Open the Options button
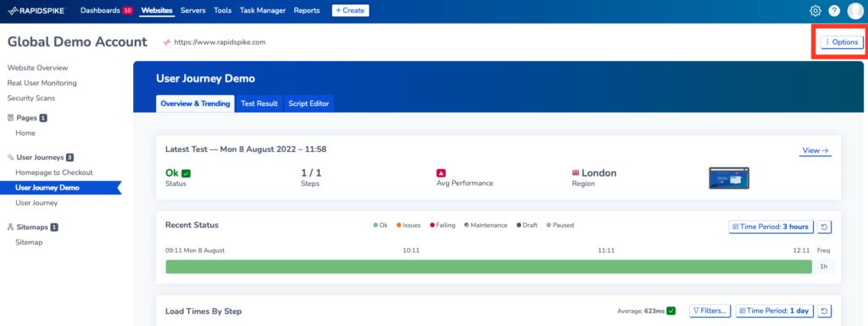 842,42
